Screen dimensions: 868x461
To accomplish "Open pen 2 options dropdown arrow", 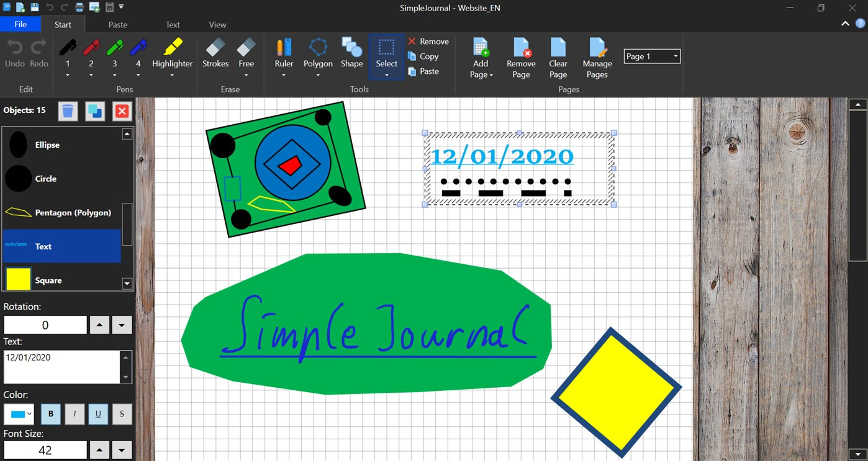I will [91, 75].
